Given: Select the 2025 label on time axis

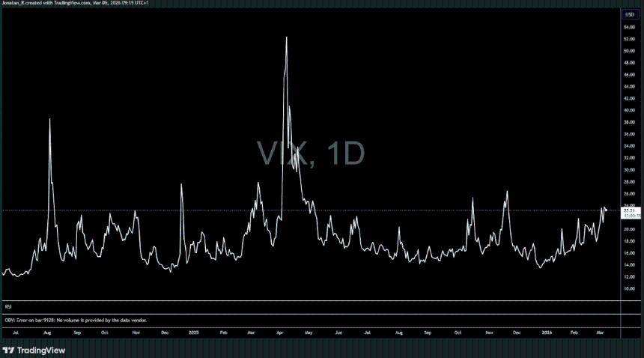Looking at the screenshot, I should pos(193,330).
